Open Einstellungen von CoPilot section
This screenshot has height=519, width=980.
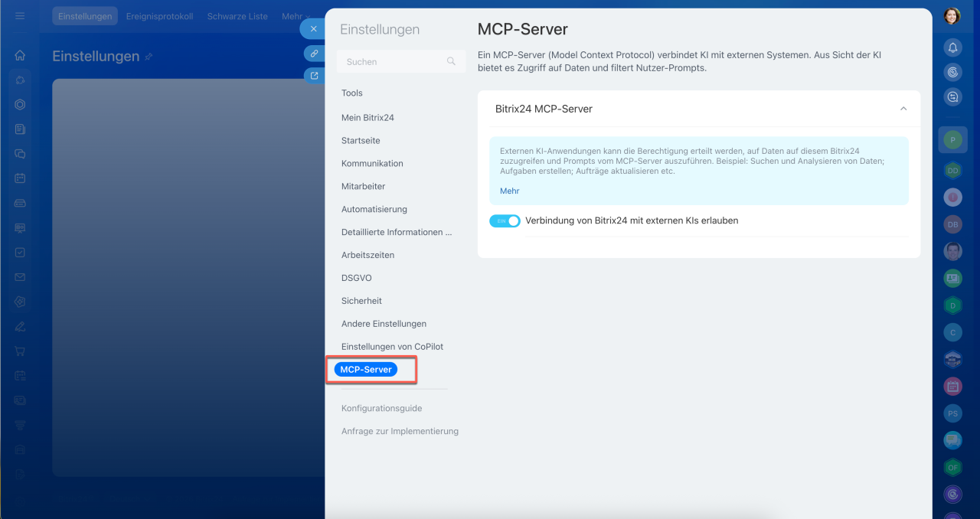[x=392, y=347]
